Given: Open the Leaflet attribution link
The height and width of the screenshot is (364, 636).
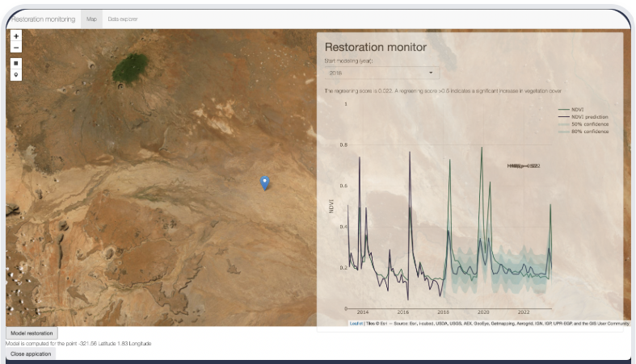Looking at the screenshot, I should coord(356,324).
